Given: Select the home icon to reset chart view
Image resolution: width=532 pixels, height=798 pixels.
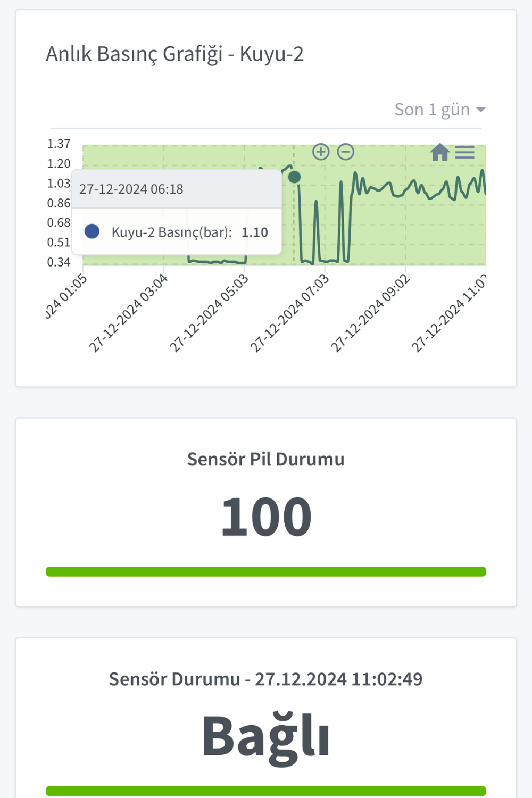Looking at the screenshot, I should [x=440, y=152].
